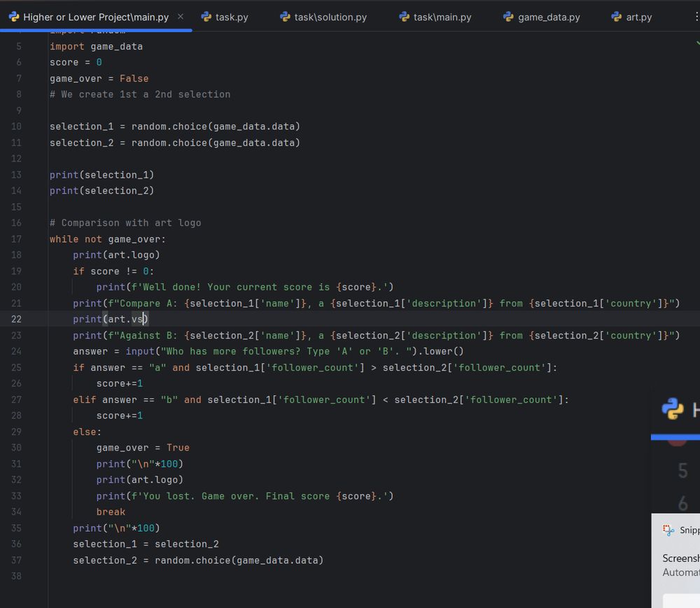Click line number 22 in the gutter
700x608 pixels.
(x=16, y=319)
